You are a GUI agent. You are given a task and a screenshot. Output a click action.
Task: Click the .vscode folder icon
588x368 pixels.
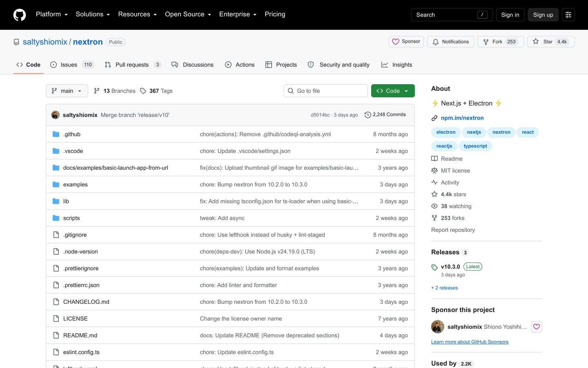(x=56, y=151)
